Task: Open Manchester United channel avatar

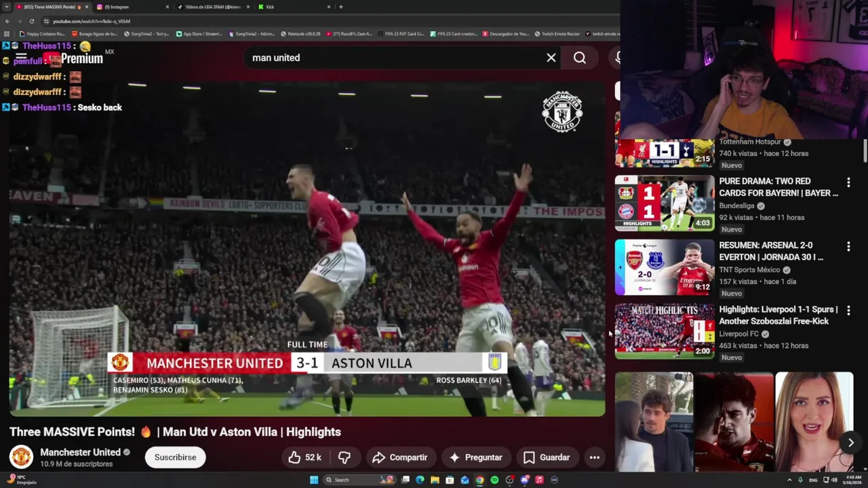Action: pyautogui.click(x=21, y=457)
